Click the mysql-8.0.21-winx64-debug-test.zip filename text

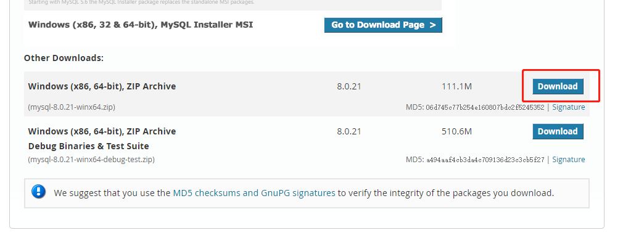pyautogui.click(x=91, y=160)
